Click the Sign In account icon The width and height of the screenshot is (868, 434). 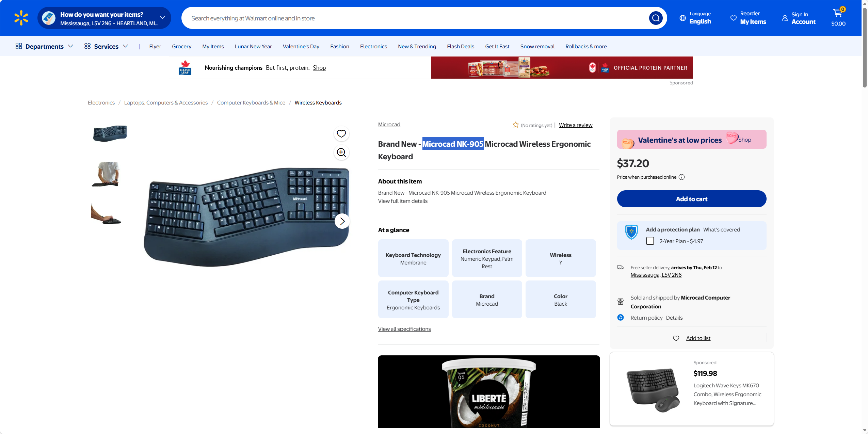[x=785, y=18]
